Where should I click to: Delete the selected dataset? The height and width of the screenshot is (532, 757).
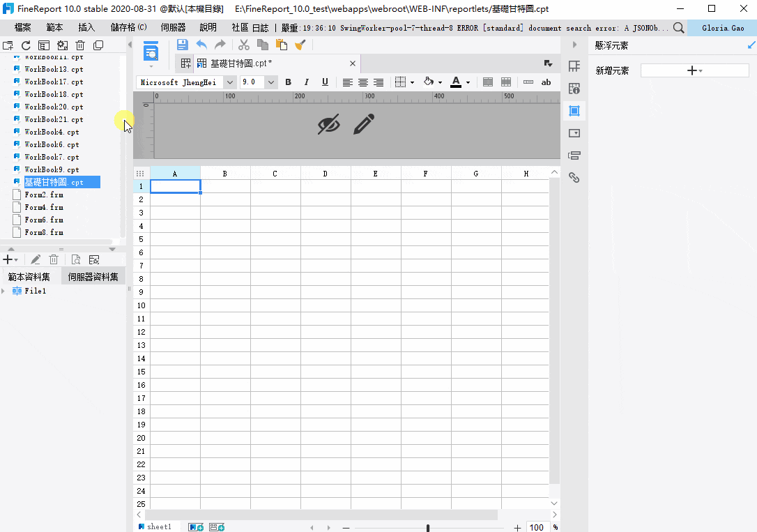[54, 259]
